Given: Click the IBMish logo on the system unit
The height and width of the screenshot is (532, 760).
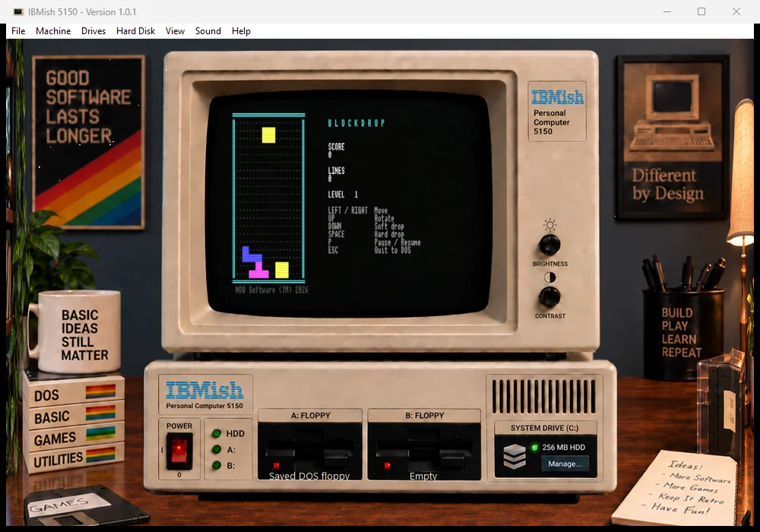Looking at the screenshot, I should point(204,390).
